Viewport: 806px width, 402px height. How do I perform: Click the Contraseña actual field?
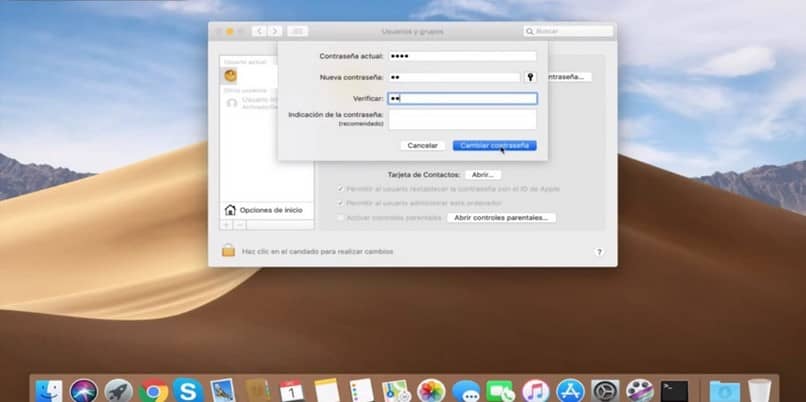tap(462, 56)
